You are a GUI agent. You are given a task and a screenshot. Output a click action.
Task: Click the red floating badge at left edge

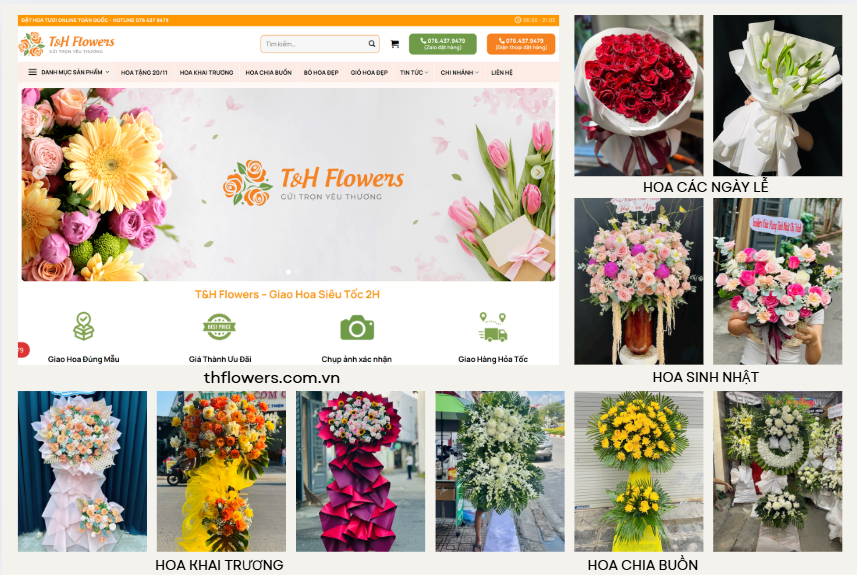24,350
